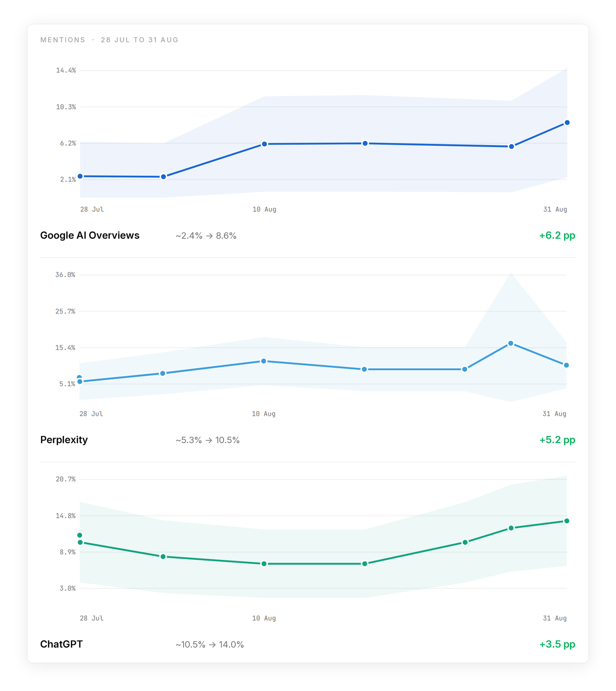Click the 2.1% axis label
Image resolution: width=616 pixels, height=691 pixels.
[68, 180]
